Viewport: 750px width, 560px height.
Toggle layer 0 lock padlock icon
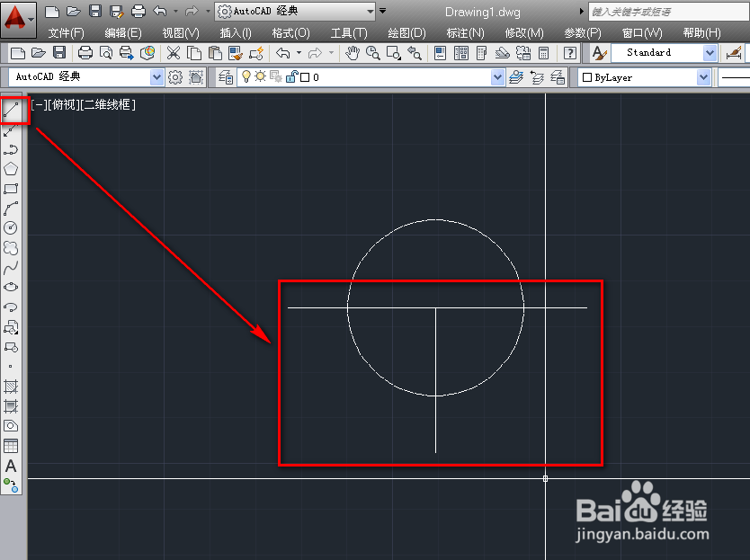point(291,76)
